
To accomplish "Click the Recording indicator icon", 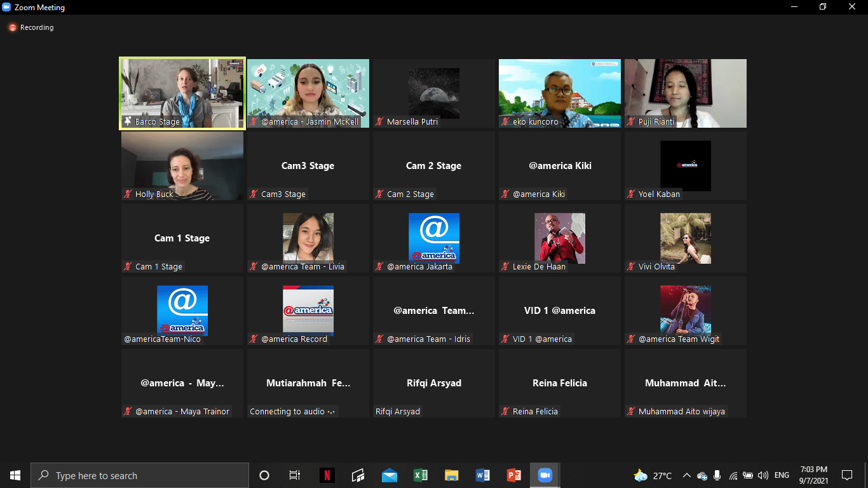I will click(x=12, y=27).
